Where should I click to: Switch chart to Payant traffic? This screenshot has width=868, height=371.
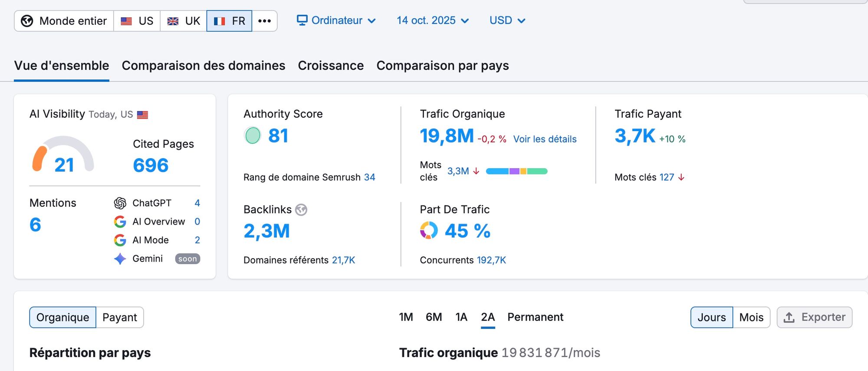120,318
